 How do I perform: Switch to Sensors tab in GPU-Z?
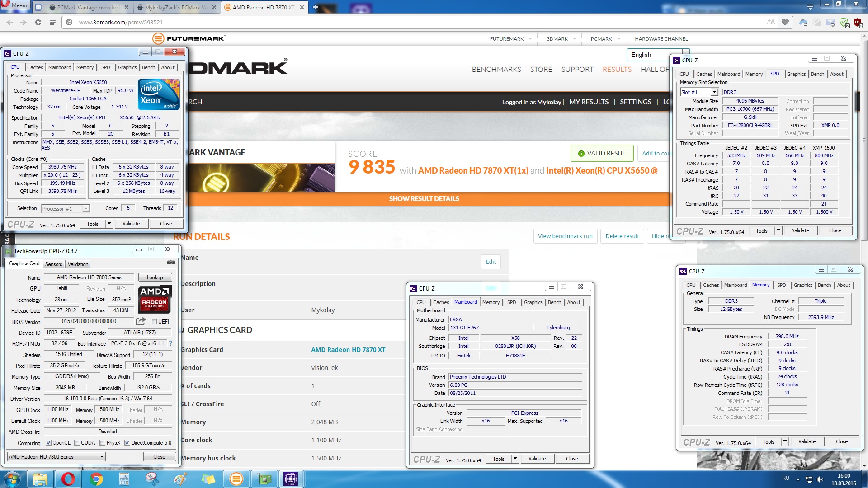53,264
